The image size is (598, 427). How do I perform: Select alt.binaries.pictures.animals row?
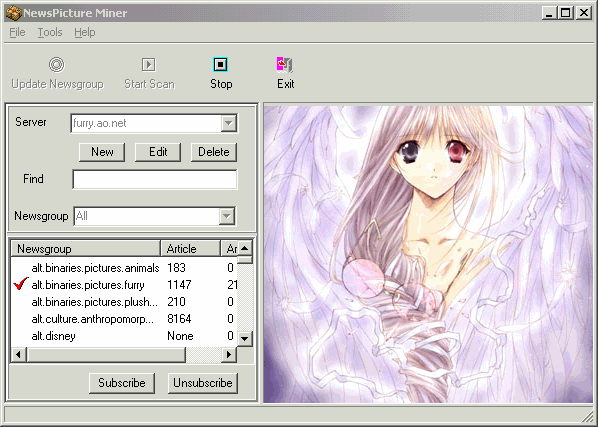(x=124, y=268)
